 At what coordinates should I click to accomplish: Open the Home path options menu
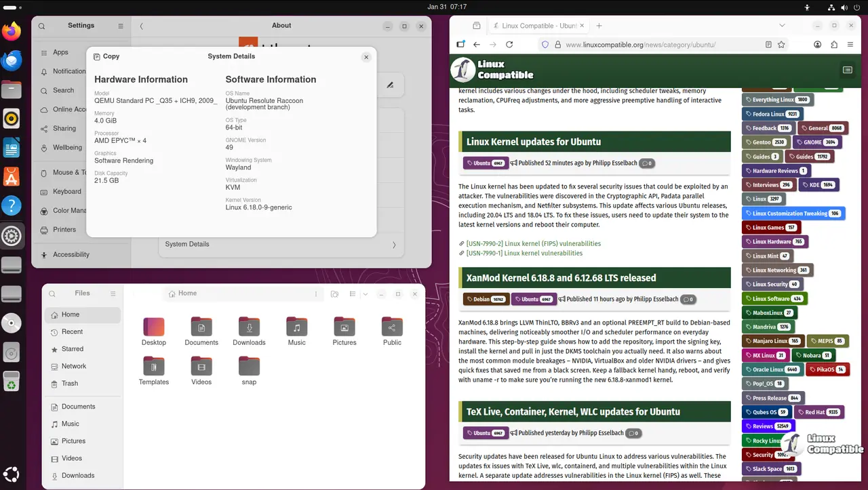[x=316, y=294]
